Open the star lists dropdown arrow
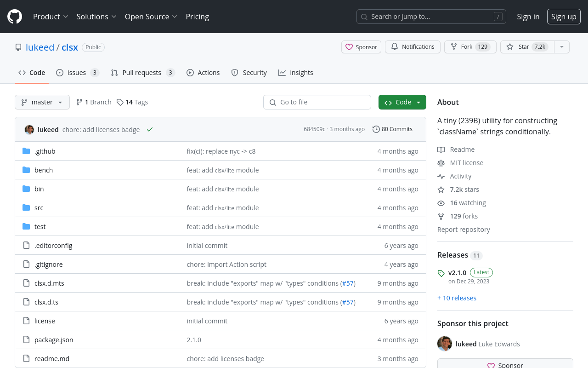 coord(562,47)
